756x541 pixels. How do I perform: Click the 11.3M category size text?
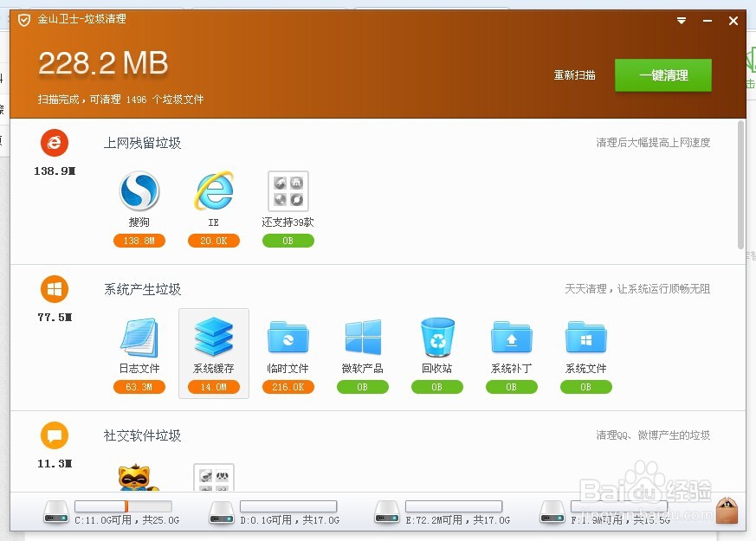55,464
